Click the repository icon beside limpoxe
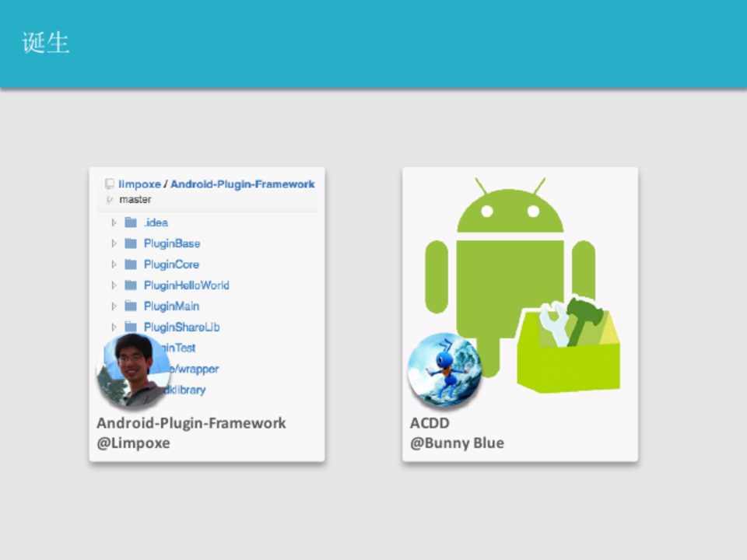 tap(110, 184)
